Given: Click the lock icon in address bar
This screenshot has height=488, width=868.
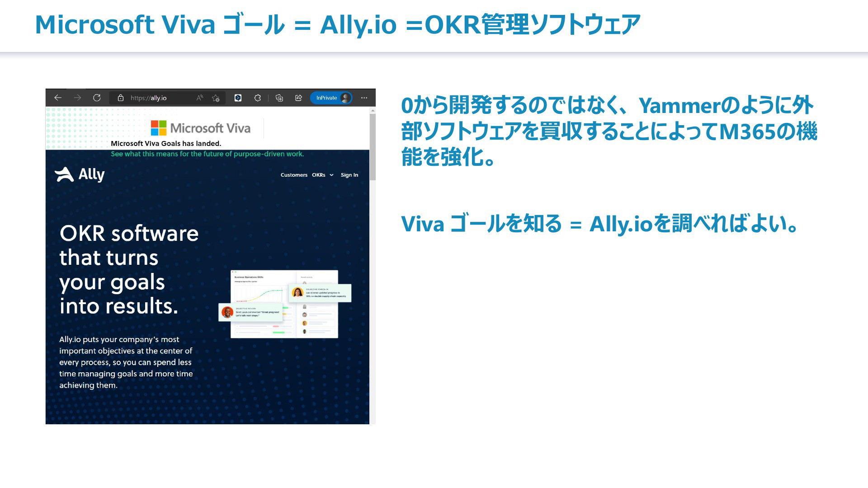Looking at the screenshot, I should point(121,98).
